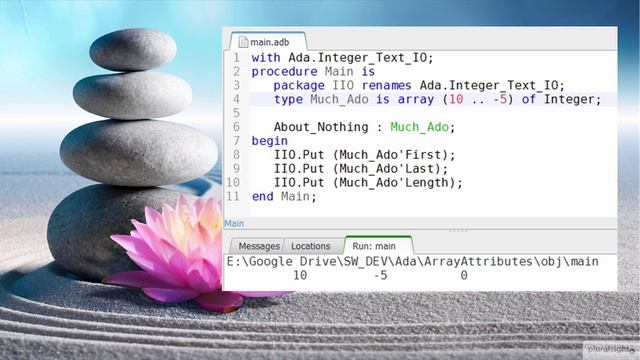Click the output value 10 in run console
This screenshot has width=640, height=360.
click(x=300, y=275)
